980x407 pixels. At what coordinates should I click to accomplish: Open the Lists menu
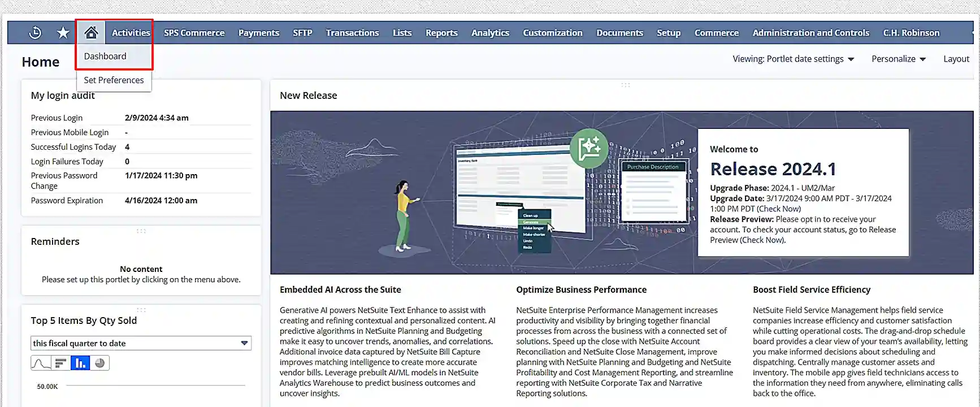pyautogui.click(x=402, y=33)
